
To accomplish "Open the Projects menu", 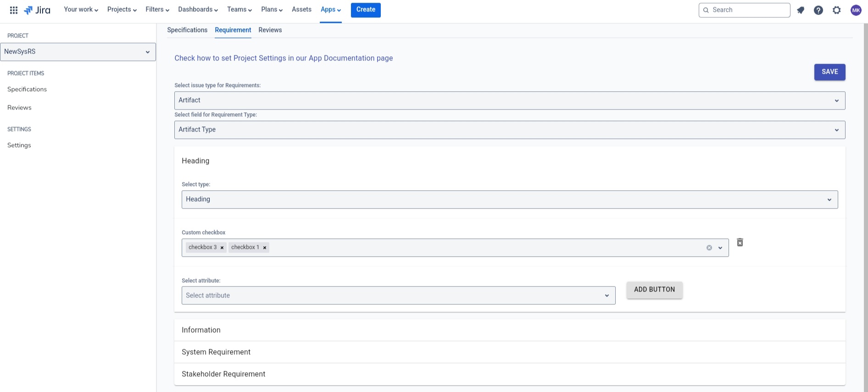I will click(122, 10).
